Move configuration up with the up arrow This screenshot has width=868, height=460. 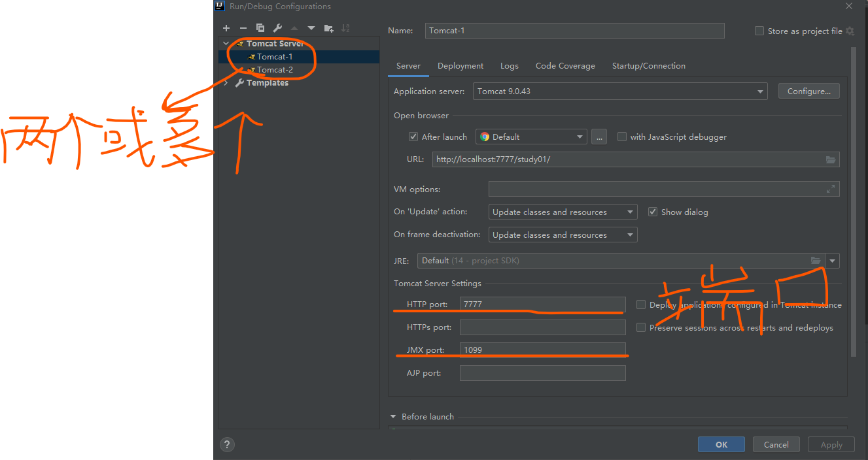click(294, 28)
